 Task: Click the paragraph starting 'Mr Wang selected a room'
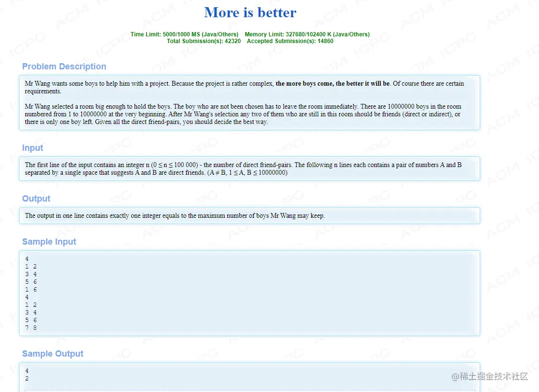pos(243,114)
